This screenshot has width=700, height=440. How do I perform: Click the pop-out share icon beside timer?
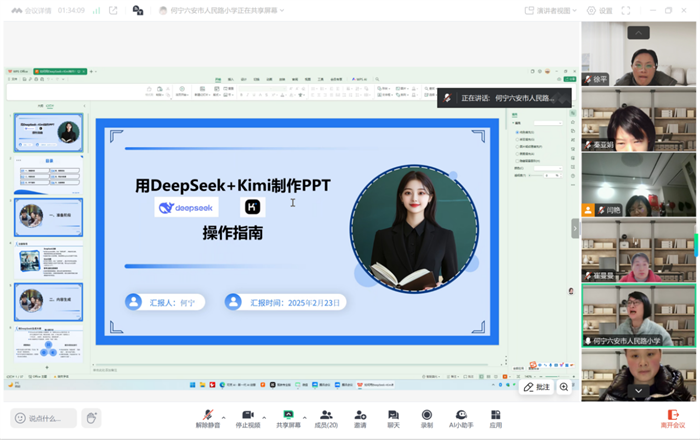point(113,10)
